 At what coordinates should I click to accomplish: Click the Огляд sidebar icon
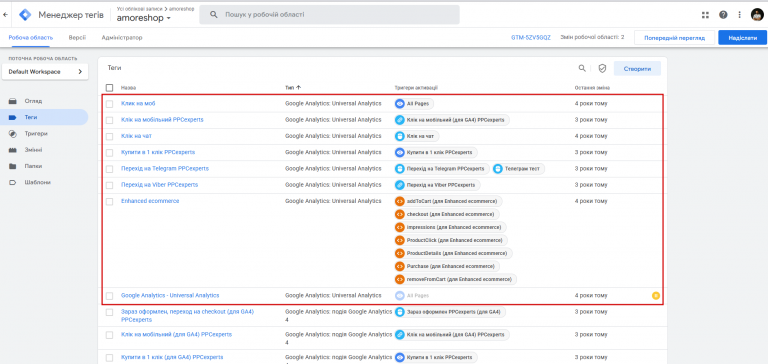coord(13,101)
